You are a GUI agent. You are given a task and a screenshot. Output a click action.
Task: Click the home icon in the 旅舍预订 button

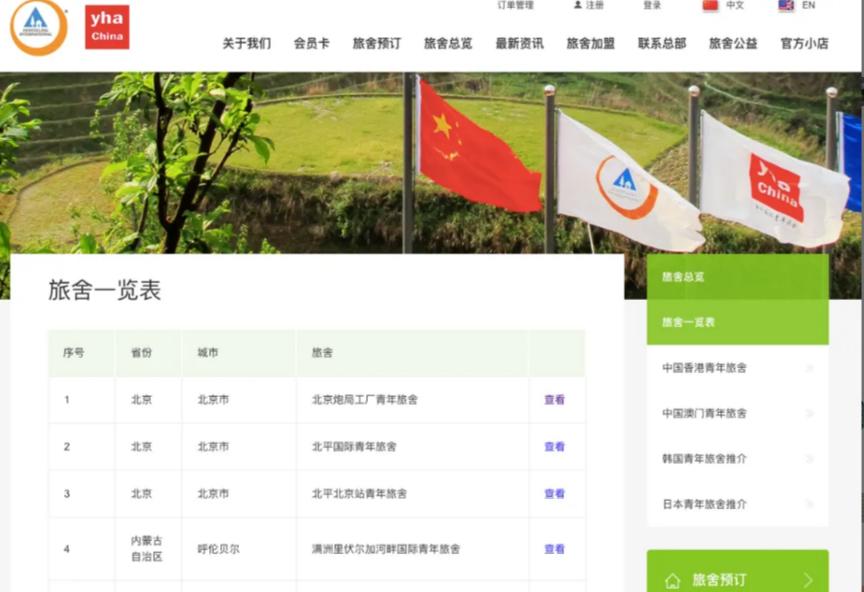(x=673, y=579)
